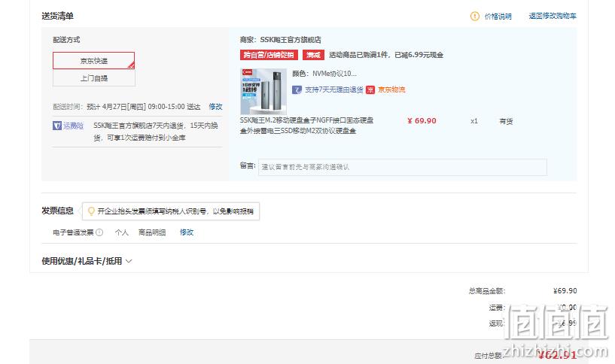Click the 个人 invoice title text
This screenshot has width=615, height=364.
coord(122,232)
